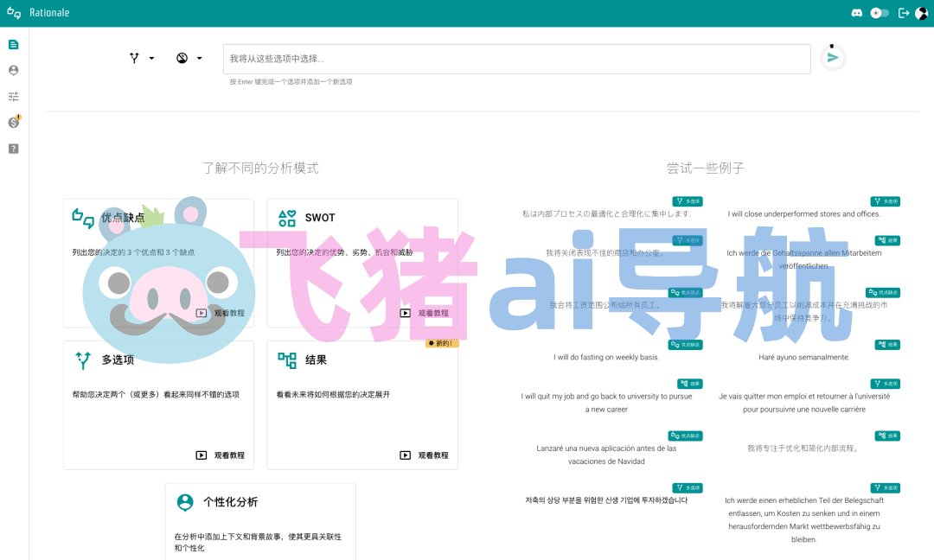Click the Rationale logo in the header

[x=38, y=12]
